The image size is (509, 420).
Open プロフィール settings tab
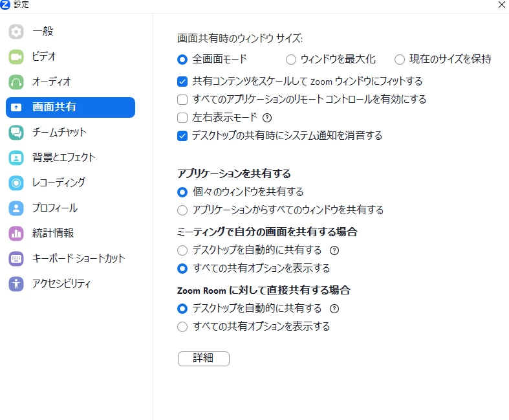(x=70, y=208)
